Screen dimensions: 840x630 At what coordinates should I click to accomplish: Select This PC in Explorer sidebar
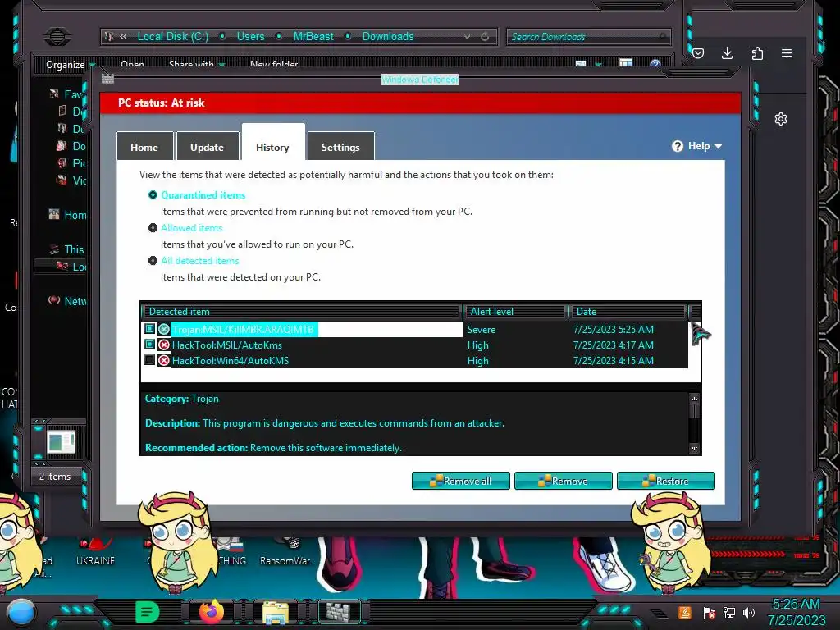67,249
